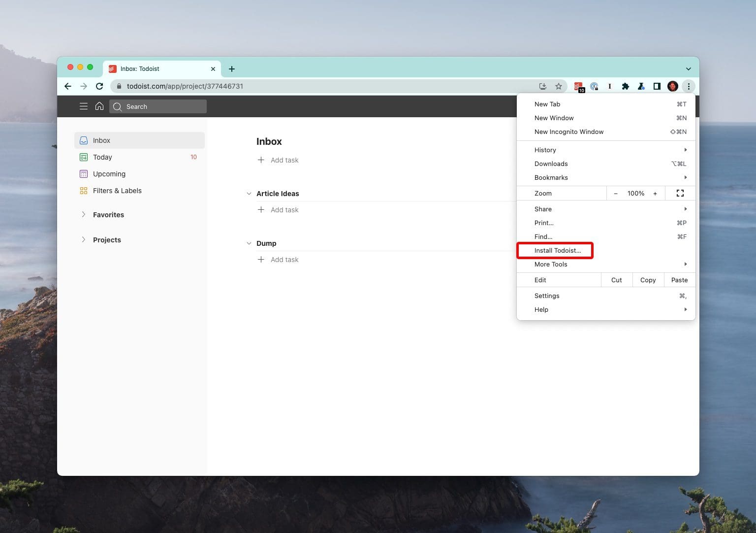Click Paste in the Edit row

[x=680, y=280]
